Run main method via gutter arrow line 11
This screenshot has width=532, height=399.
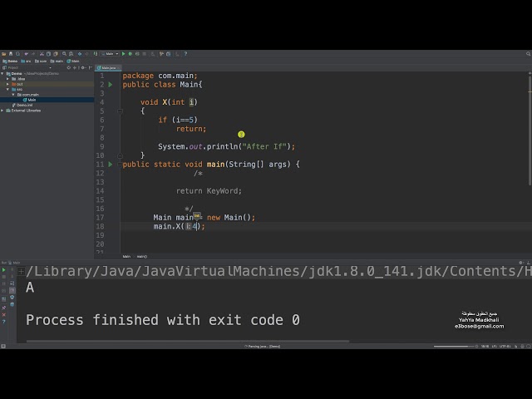click(111, 165)
